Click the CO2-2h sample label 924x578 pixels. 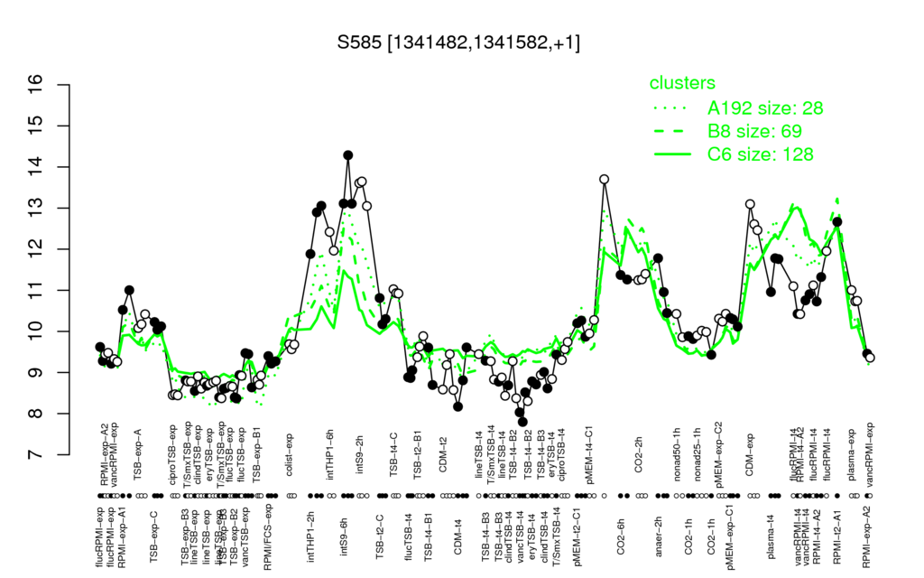pyautogui.click(x=639, y=456)
